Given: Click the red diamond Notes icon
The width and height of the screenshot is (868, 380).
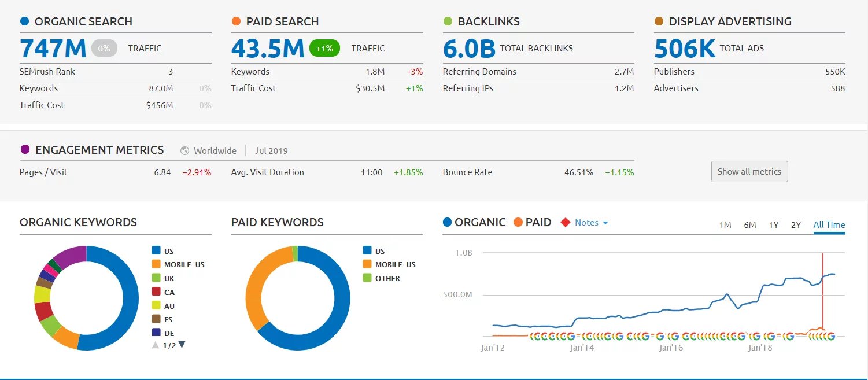Looking at the screenshot, I should click(x=566, y=223).
